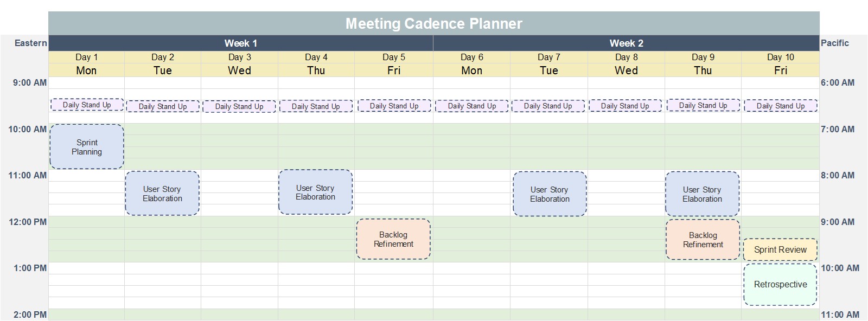Click Day 2 User Story Elaboration block
Image resolution: width=868 pixels, height=321 pixels.
(x=162, y=194)
